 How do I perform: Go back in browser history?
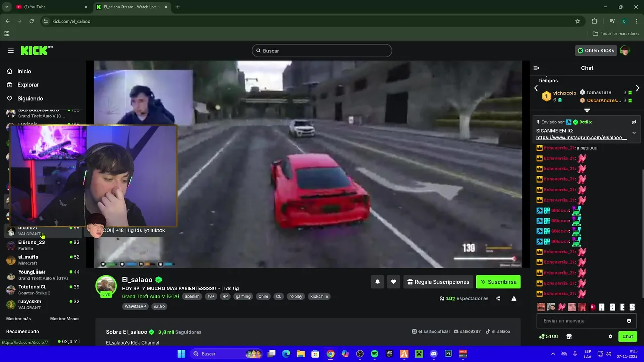(x=7, y=21)
